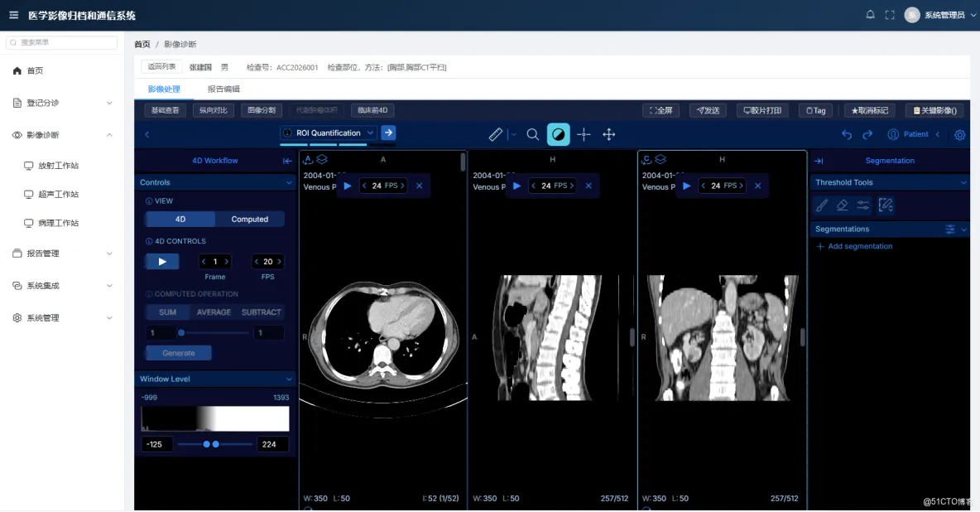Screen dimensions: 980x512
Task: Open the notification bell
Action: 870,14
